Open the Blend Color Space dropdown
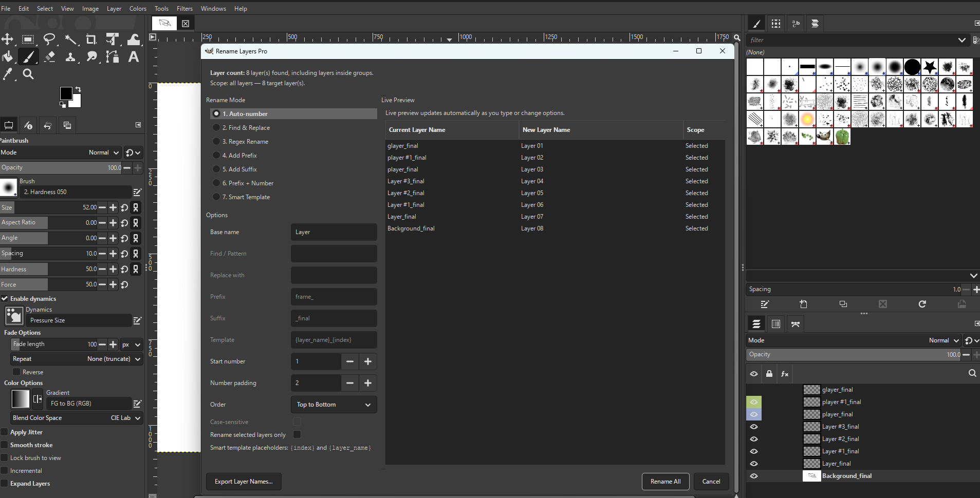This screenshot has height=498, width=980. click(x=77, y=418)
